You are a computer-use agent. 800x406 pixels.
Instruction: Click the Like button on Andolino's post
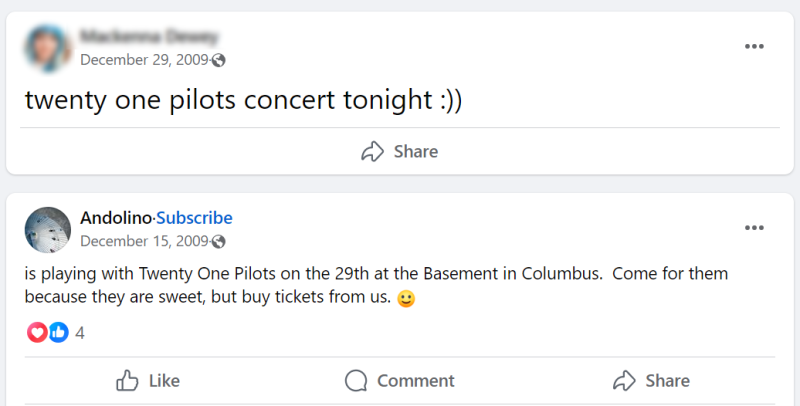coord(147,380)
